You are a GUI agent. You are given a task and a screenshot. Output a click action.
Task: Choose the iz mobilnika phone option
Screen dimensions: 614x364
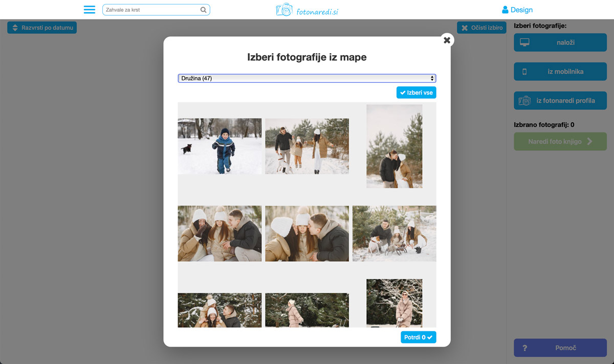[560, 72]
